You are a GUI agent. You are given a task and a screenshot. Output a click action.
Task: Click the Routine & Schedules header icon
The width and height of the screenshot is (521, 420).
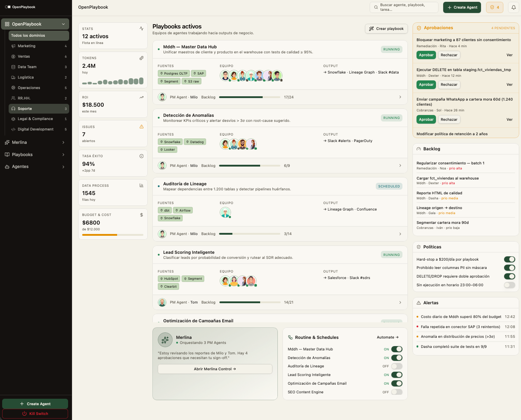click(290, 337)
